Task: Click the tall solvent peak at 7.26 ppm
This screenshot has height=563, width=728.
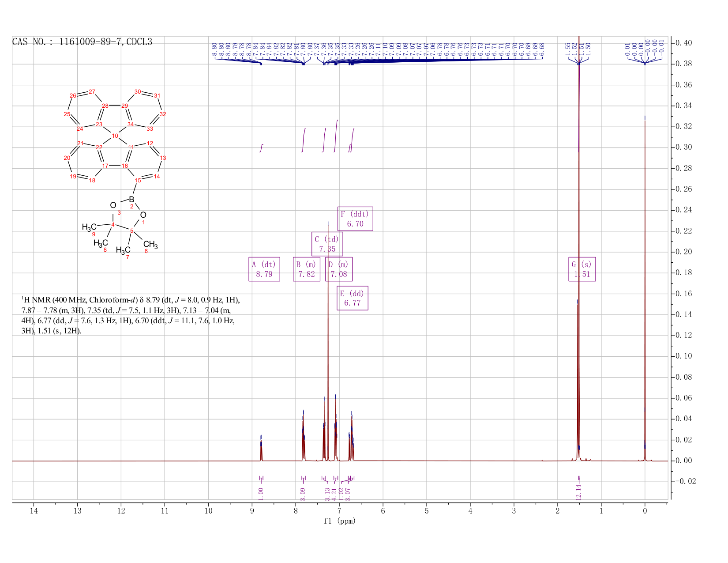Action: [x=328, y=340]
